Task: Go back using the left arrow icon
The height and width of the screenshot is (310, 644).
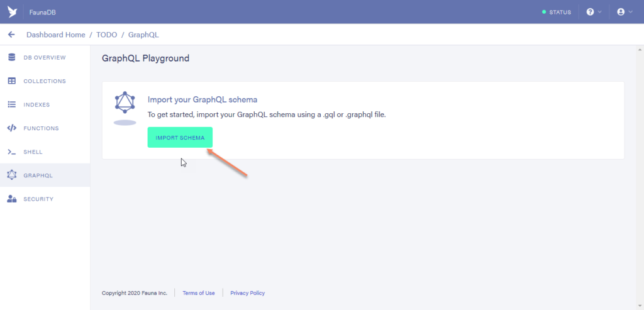Action: [11, 35]
